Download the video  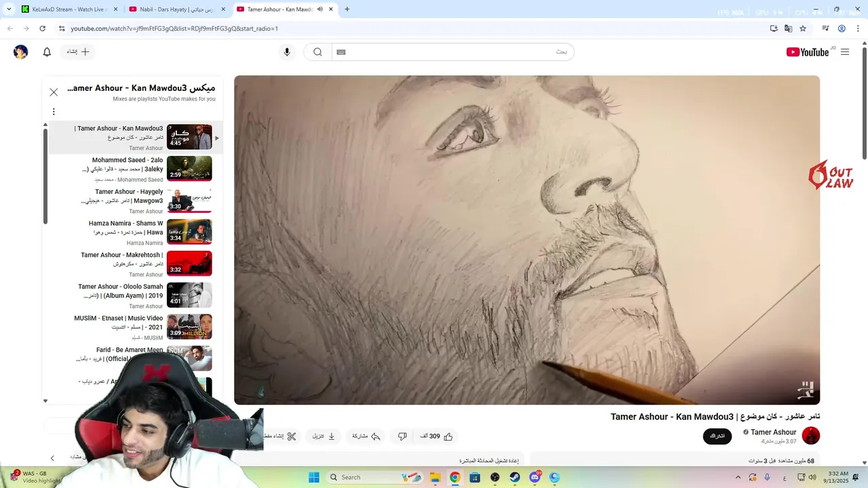323,436
